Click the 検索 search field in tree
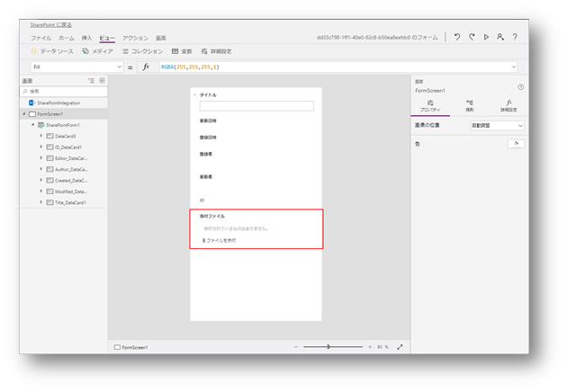This screenshot has height=392, width=567. pos(65,92)
